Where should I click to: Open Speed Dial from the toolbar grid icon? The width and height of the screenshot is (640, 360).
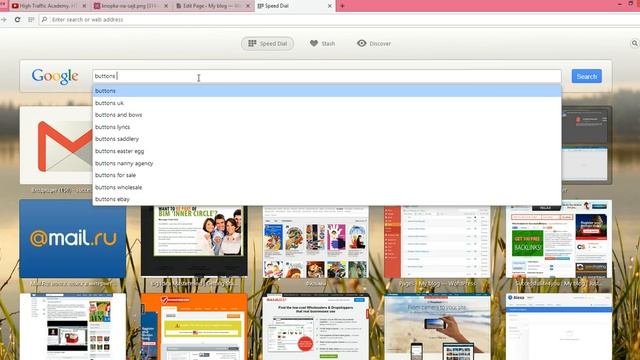[x=31, y=20]
